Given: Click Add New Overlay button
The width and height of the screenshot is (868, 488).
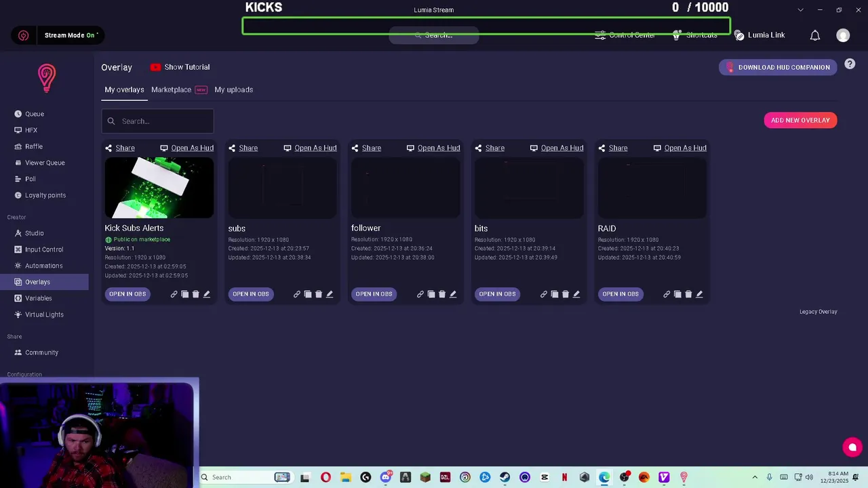Looking at the screenshot, I should 800,120.
